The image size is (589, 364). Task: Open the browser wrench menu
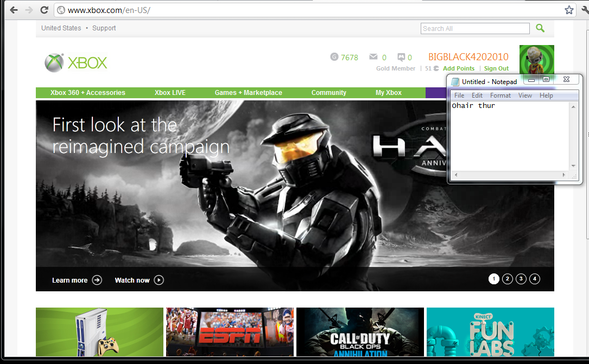tap(585, 10)
